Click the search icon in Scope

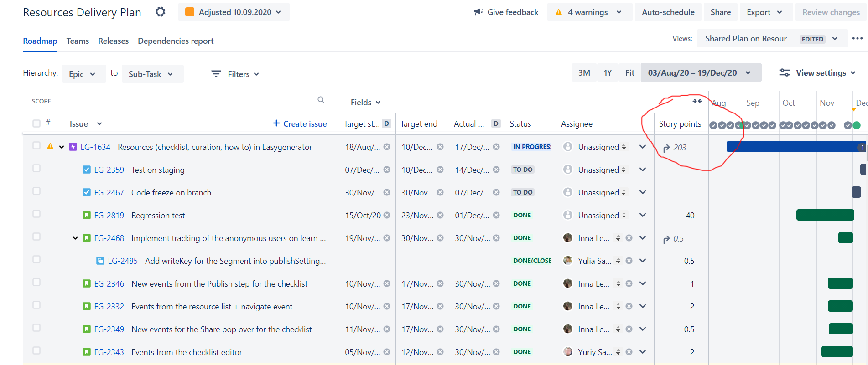click(321, 100)
